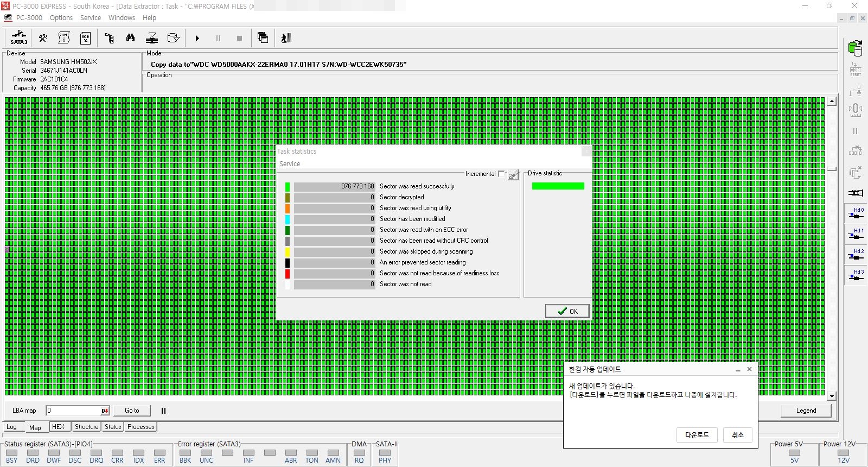The height and width of the screenshot is (467, 868).
Task: Pause the running task in the toolbar
Action: [218, 38]
